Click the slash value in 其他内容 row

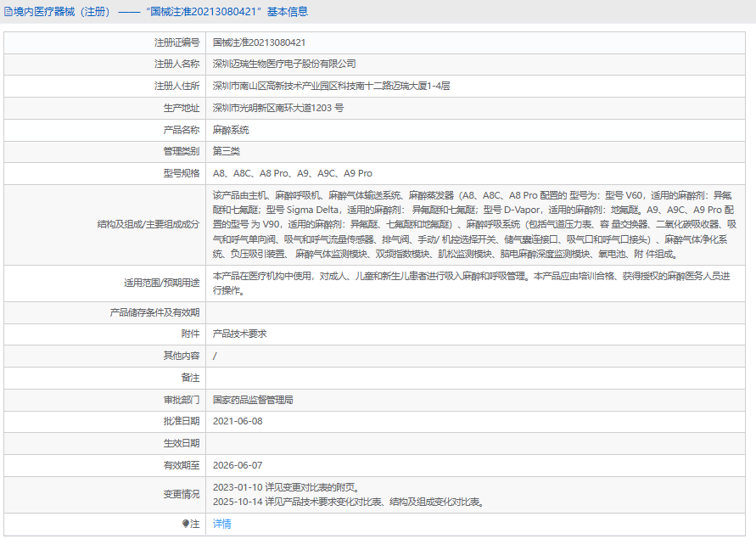click(215, 357)
